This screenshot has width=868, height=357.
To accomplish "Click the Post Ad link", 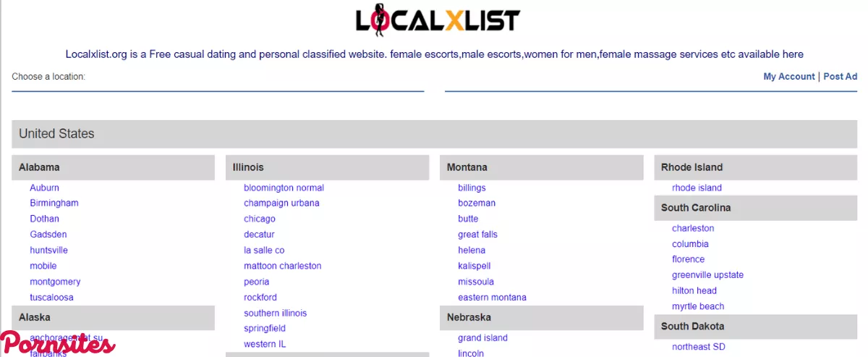I will click(840, 77).
